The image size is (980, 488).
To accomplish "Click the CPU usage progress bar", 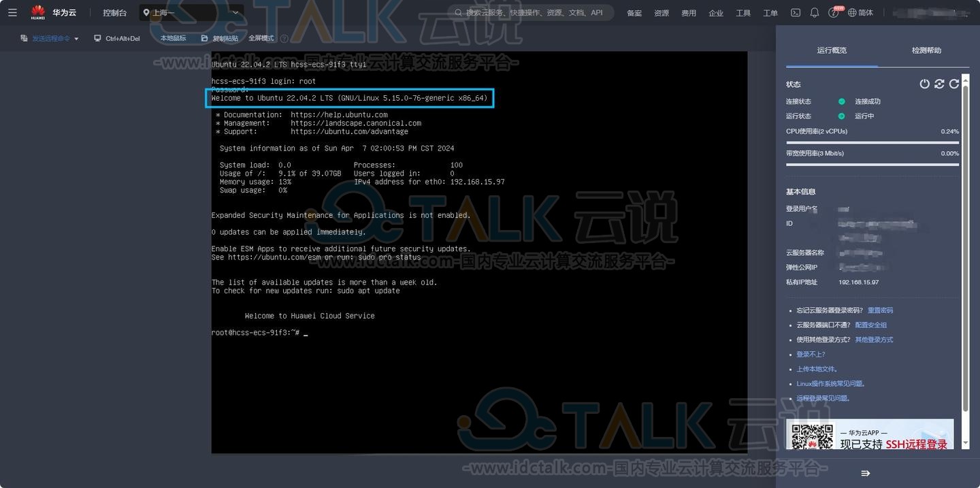I will pos(872,143).
